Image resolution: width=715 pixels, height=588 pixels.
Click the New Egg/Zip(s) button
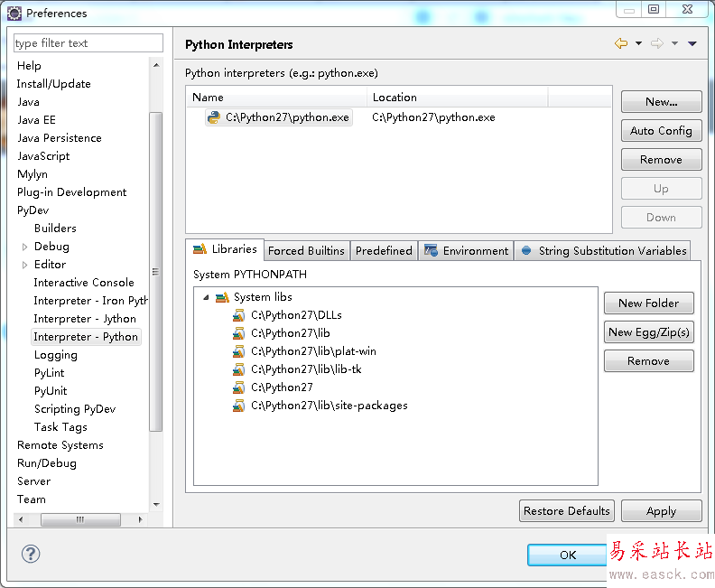pos(649,332)
